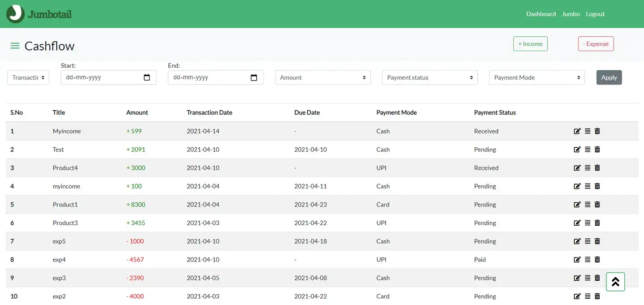Delete the exp4 expense entry
The height and width of the screenshot is (305, 644).
click(x=597, y=259)
